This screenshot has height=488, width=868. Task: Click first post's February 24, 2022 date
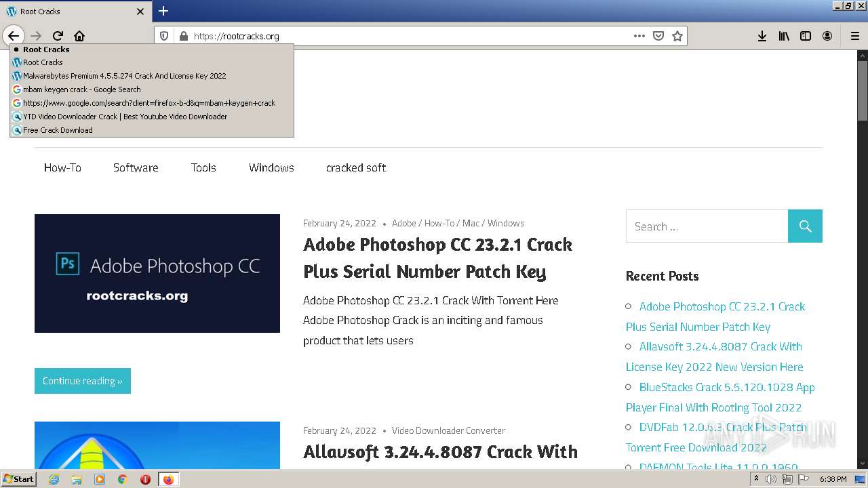click(x=339, y=223)
